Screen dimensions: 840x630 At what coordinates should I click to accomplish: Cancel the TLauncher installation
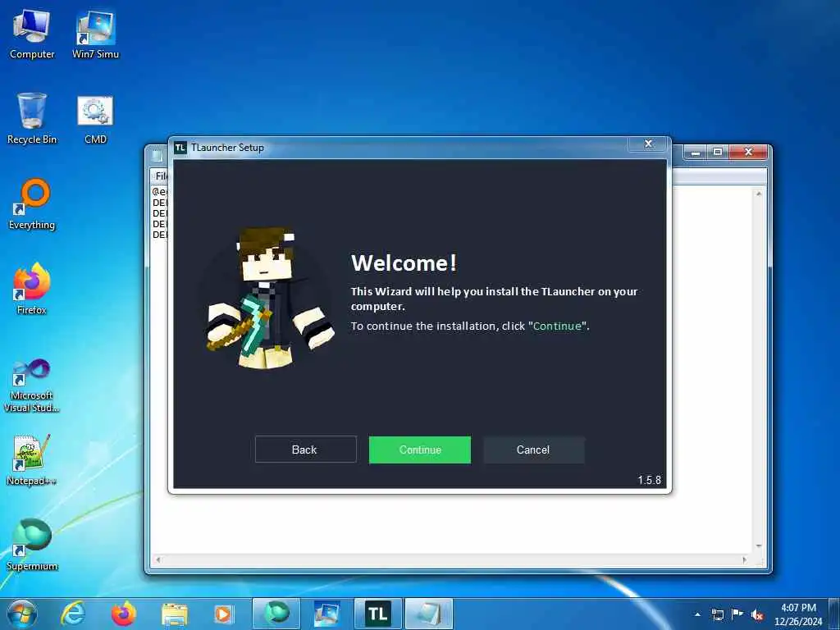tap(533, 450)
